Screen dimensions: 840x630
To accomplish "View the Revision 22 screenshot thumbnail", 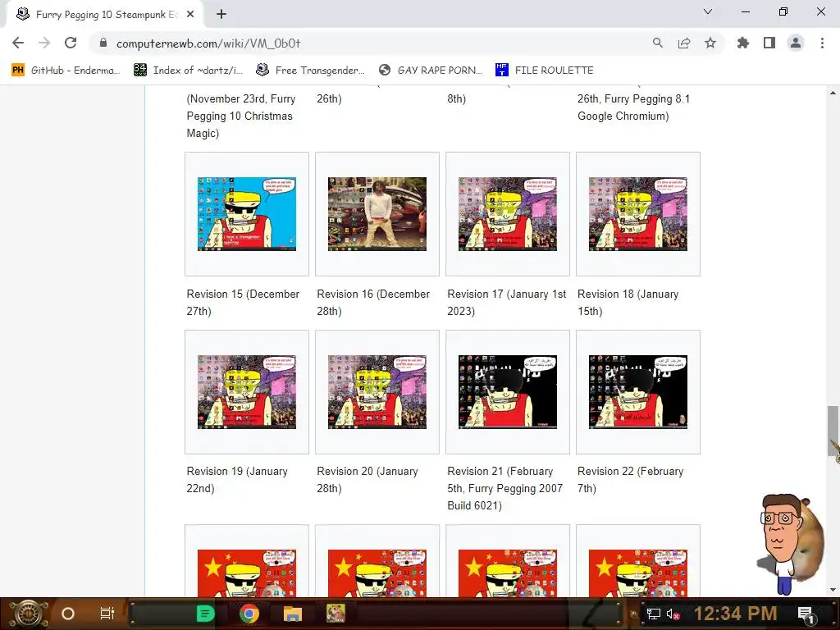I will click(637, 391).
